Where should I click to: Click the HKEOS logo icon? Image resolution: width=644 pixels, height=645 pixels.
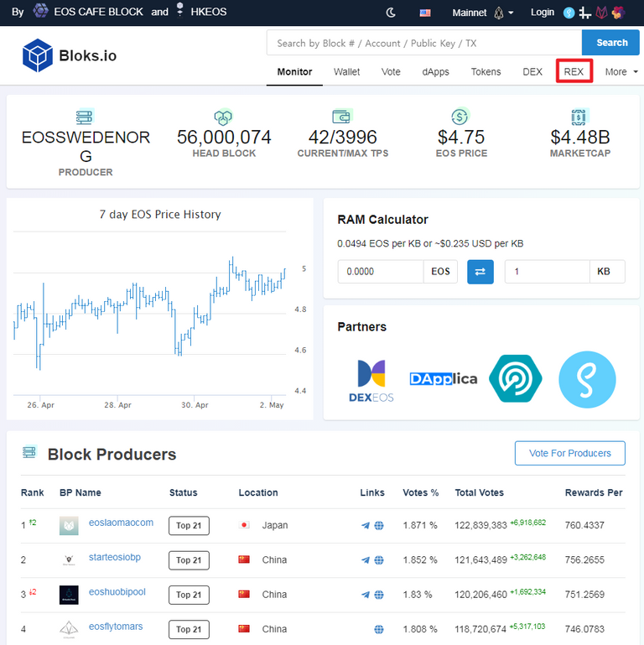(179, 10)
